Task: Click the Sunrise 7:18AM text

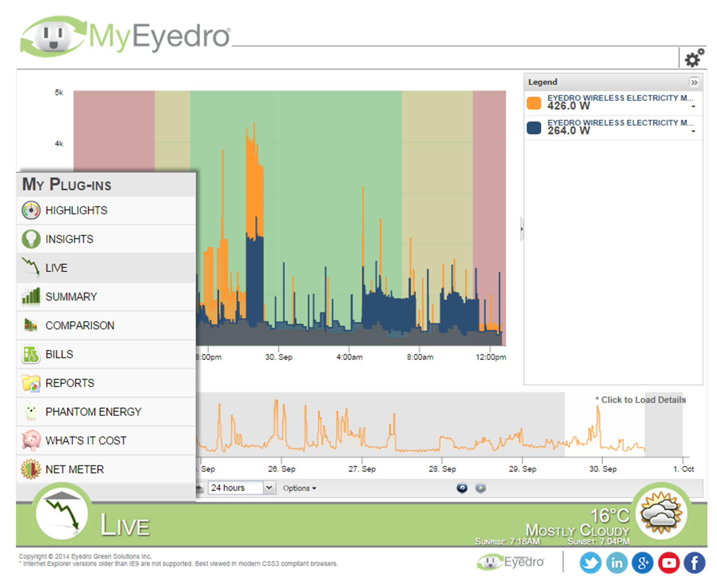Action: coord(507,542)
